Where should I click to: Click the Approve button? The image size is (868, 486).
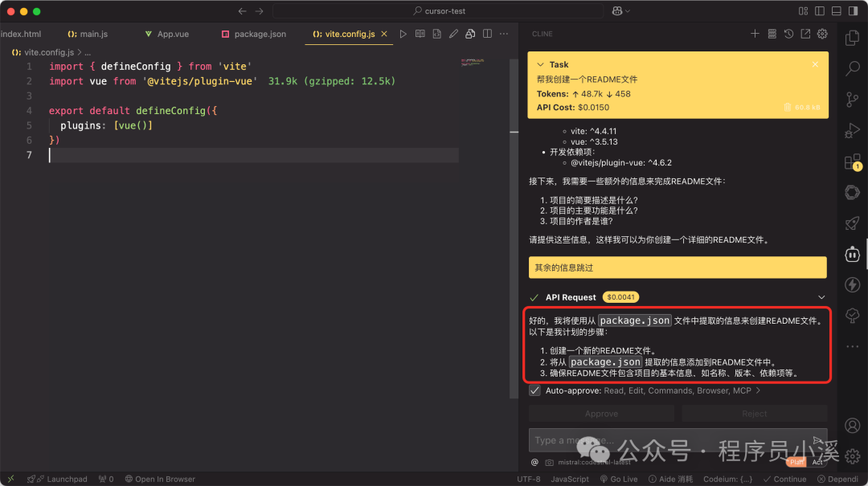(x=601, y=413)
